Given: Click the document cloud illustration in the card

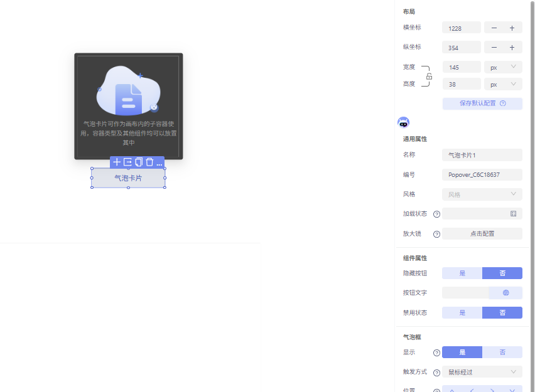Looking at the screenshot, I should 129,91.
